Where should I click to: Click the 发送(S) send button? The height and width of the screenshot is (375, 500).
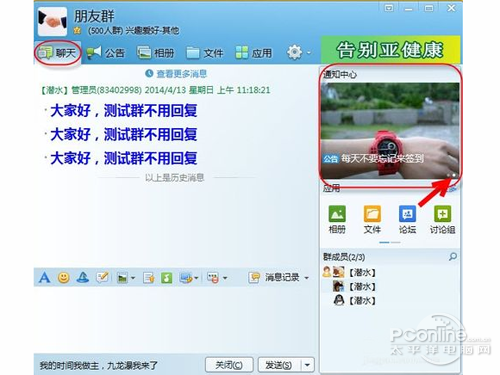tap(279, 365)
